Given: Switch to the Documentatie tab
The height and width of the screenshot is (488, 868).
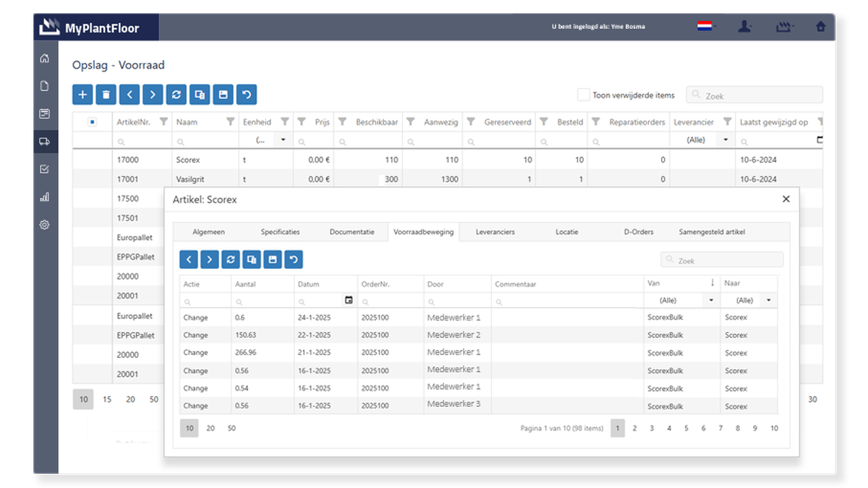Looking at the screenshot, I should (x=352, y=232).
